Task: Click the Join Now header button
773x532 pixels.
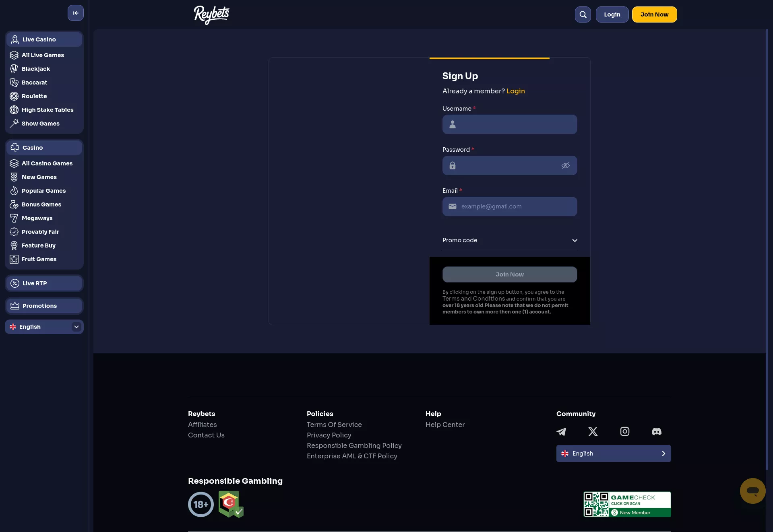Action: click(x=654, y=14)
